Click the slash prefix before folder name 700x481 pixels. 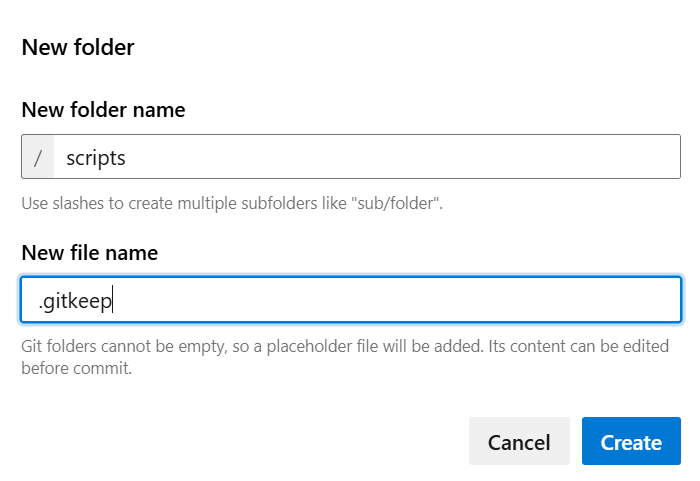tap(38, 157)
